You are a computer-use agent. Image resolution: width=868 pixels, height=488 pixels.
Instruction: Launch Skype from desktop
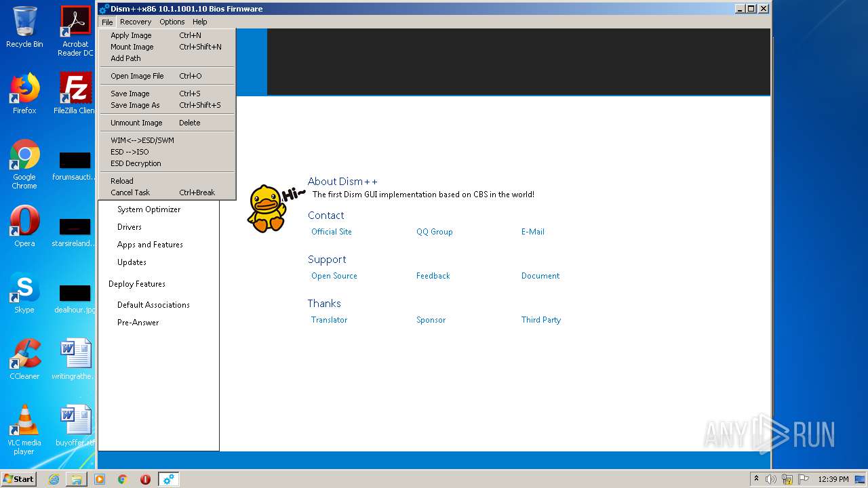[24, 293]
